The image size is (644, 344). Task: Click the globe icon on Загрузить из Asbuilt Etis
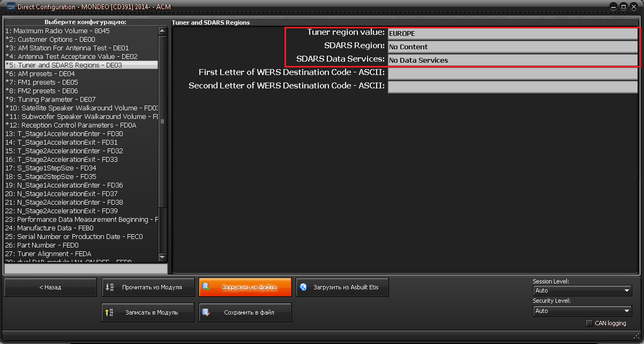304,287
